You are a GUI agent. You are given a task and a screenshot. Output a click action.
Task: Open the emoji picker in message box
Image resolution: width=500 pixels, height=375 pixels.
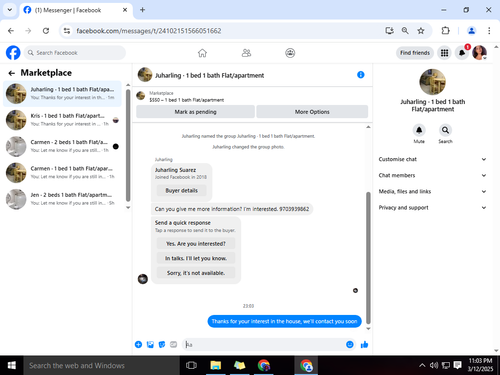(x=350, y=344)
